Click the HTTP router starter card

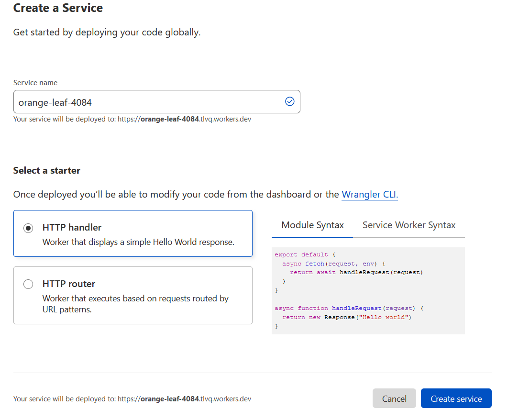[133, 295]
